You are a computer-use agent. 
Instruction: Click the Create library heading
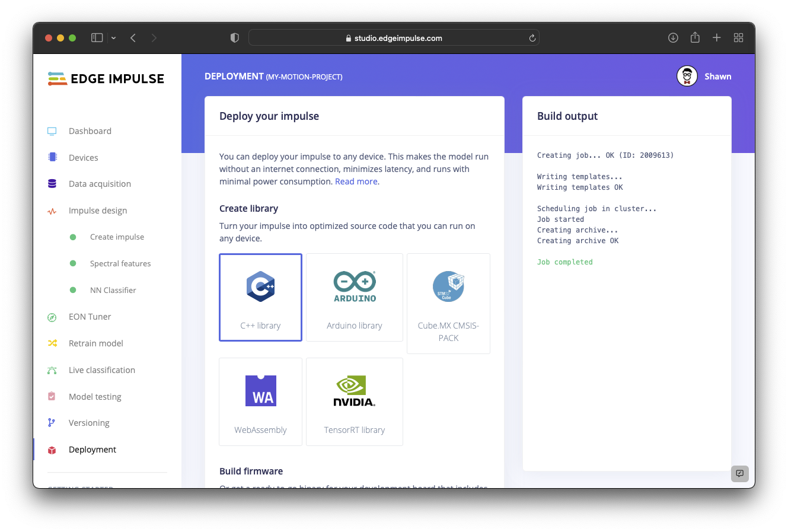pyautogui.click(x=248, y=209)
